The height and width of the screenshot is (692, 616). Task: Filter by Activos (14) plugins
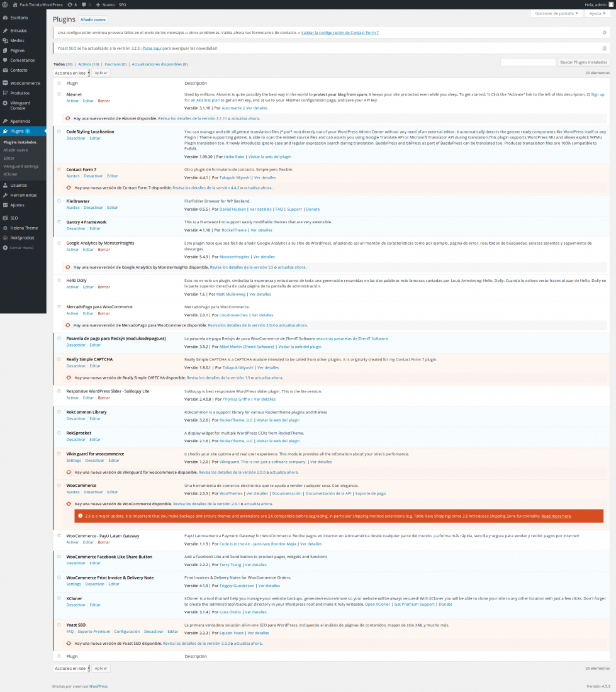(x=88, y=64)
